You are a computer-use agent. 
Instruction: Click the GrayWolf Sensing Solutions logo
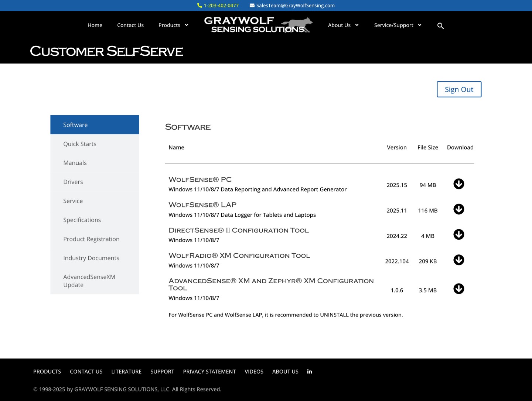[x=258, y=25]
